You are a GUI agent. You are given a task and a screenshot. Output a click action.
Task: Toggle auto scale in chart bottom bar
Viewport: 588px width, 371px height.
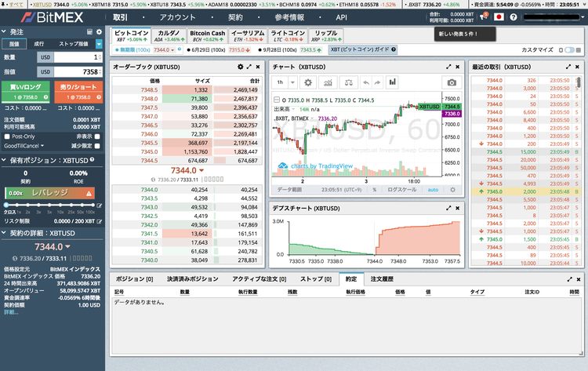pos(433,190)
